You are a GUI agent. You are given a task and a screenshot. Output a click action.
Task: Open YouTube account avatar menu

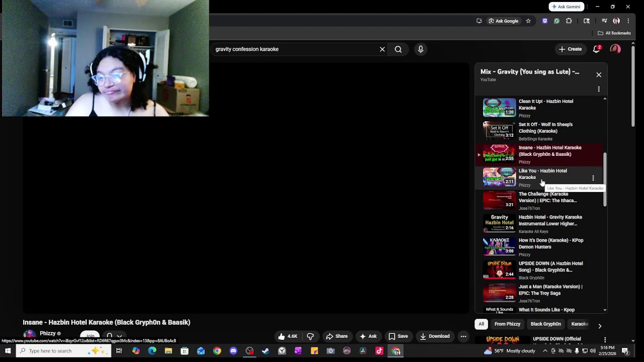point(615,49)
